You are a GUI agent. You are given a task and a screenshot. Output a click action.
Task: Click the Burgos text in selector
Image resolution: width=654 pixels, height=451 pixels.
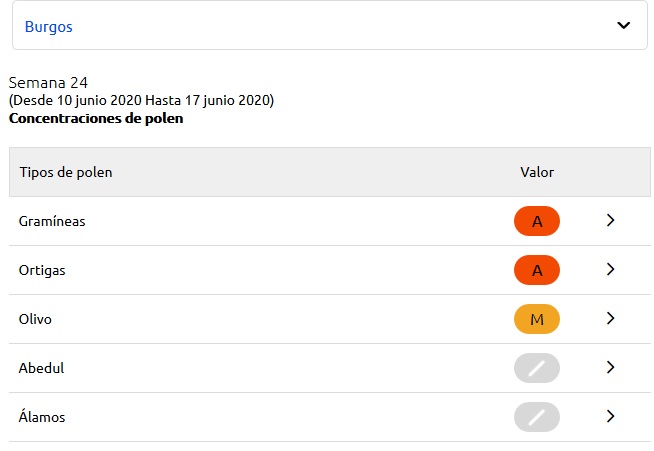click(49, 27)
